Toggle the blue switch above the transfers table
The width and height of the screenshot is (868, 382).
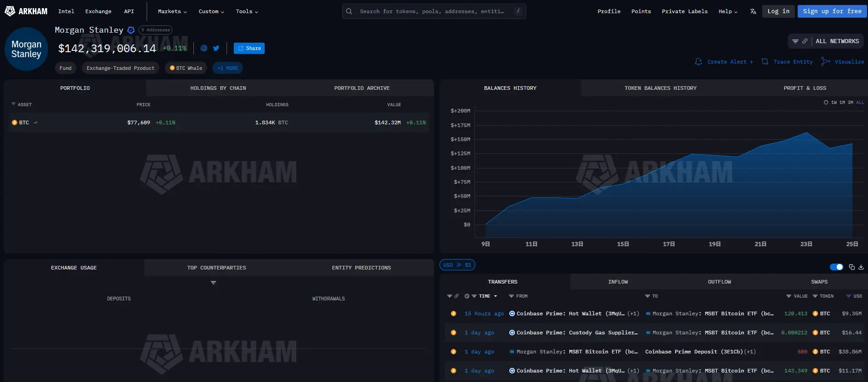[836, 267]
